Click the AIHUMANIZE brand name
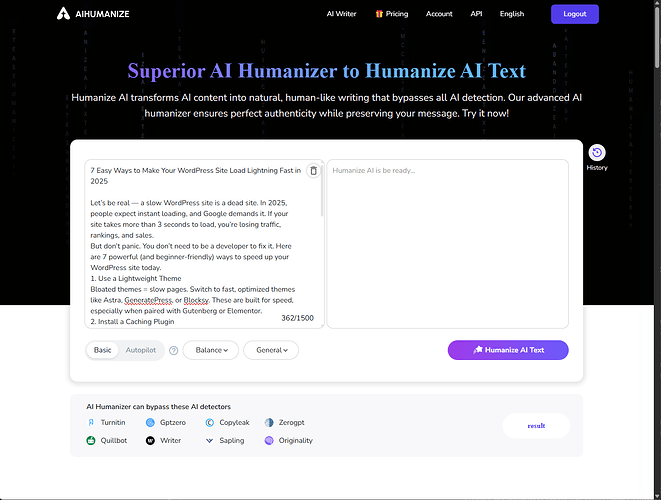 click(102, 14)
